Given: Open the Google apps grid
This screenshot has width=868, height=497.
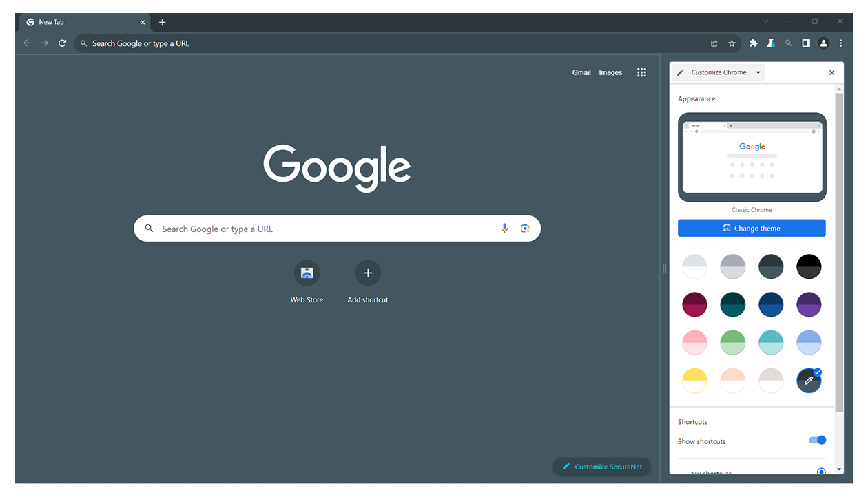Looking at the screenshot, I should click(641, 72).
